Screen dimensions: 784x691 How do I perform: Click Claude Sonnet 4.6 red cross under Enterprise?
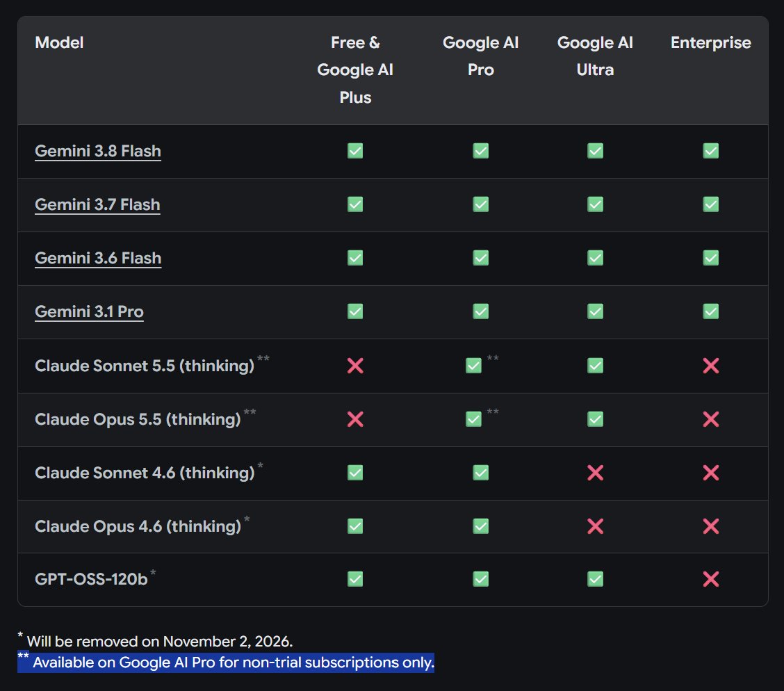tap(710, 473)
